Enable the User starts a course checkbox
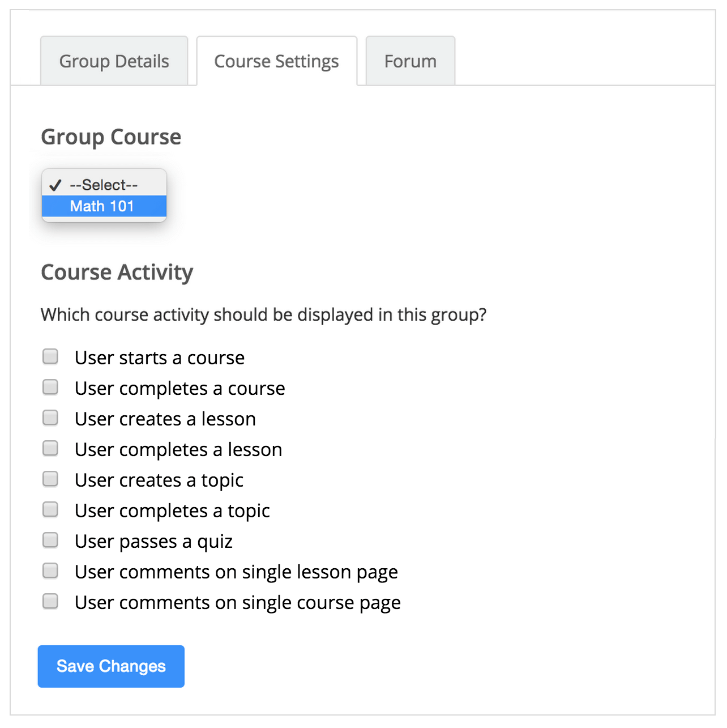 coord(50,356)
